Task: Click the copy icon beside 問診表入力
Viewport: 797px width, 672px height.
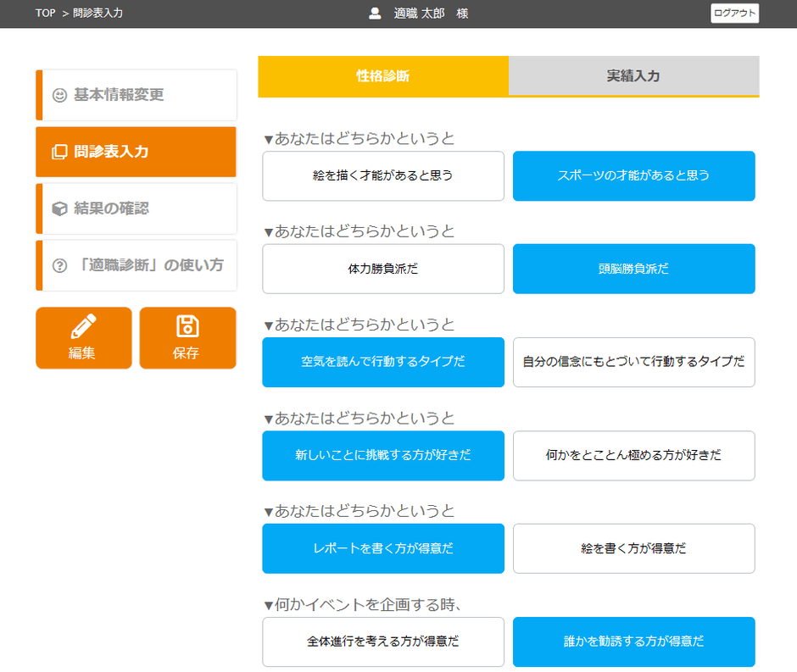Action: pos(59,153)
